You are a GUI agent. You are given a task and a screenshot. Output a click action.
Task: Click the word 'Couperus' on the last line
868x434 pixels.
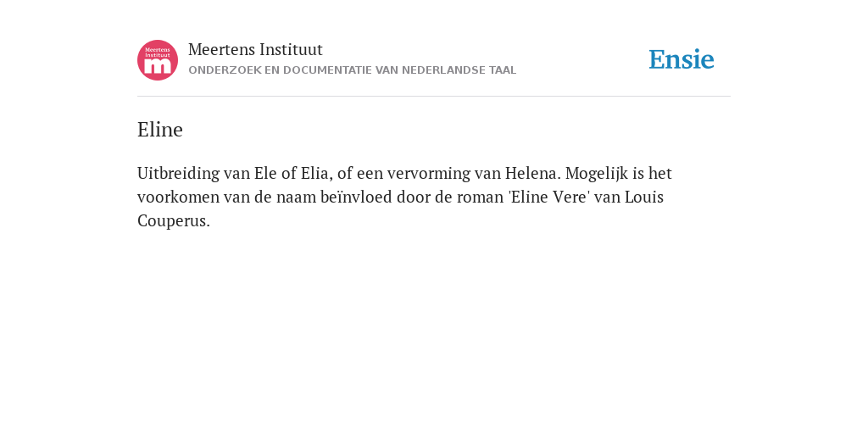click(172, 221)
